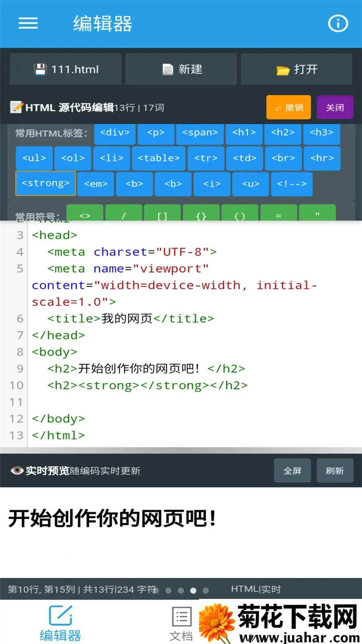The width and height of the screenshot is (362, 644).
Task: Click the orange 撤销 undo button
Action: tap(288, 107)
